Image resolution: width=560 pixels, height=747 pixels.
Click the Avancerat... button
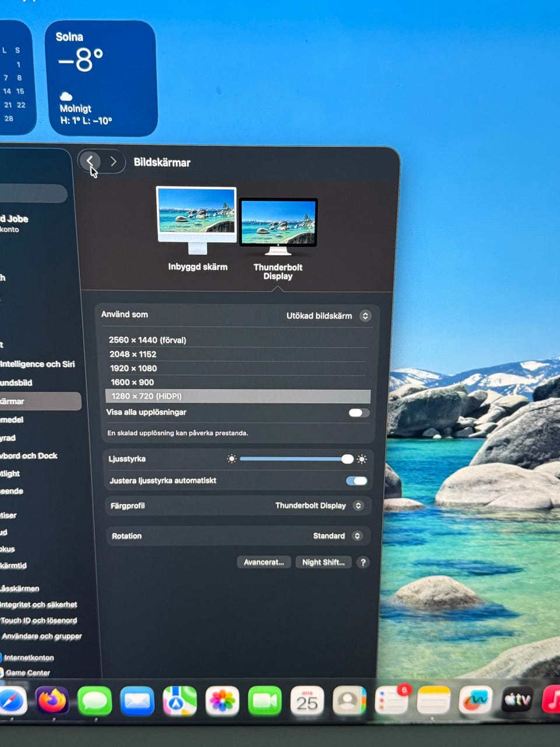coord(264,562)
